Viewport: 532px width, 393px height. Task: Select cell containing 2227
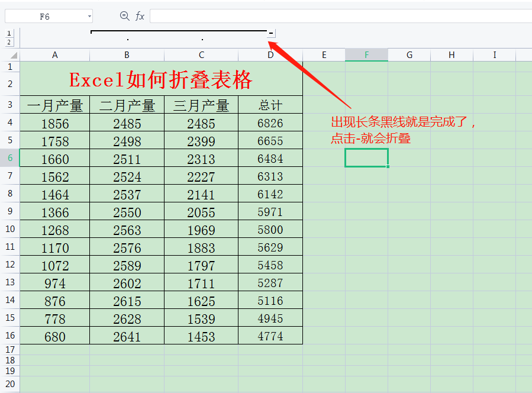coord(201,176)
